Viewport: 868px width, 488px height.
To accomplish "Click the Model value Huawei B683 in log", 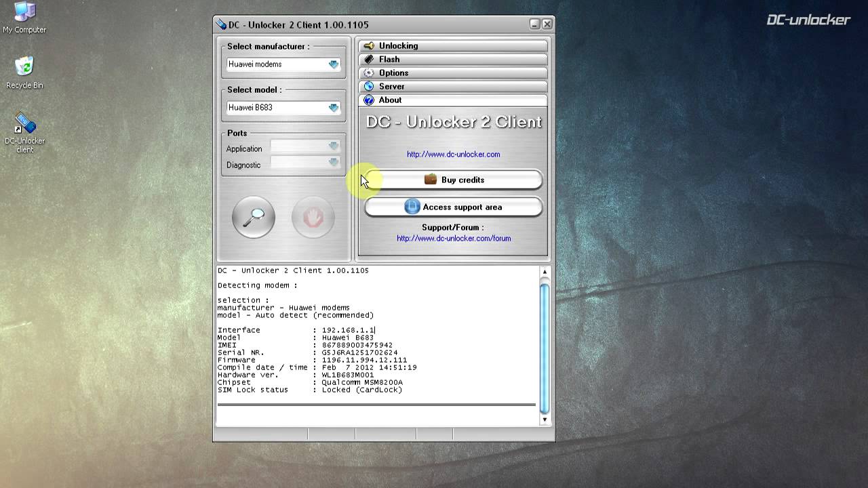I will click(347, 338).
